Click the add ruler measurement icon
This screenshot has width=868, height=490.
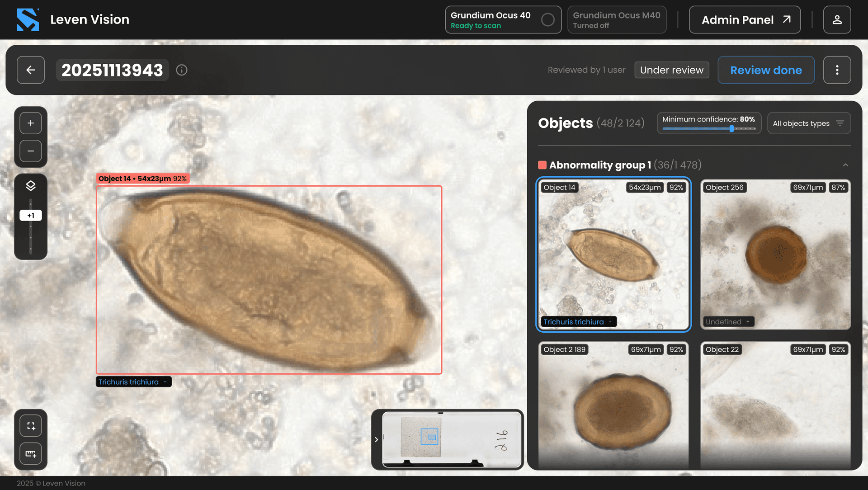pyautogui.click(x=31, y=454)
